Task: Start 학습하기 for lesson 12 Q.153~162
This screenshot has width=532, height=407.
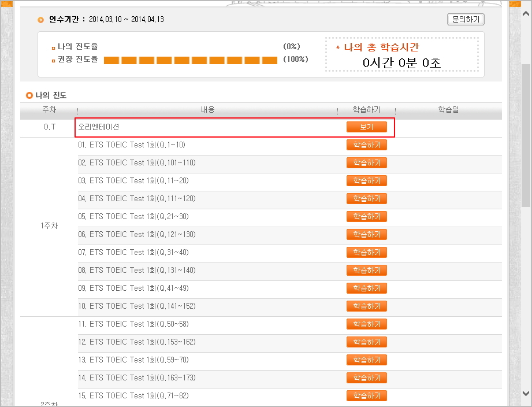Action: (x=366, y=342)
